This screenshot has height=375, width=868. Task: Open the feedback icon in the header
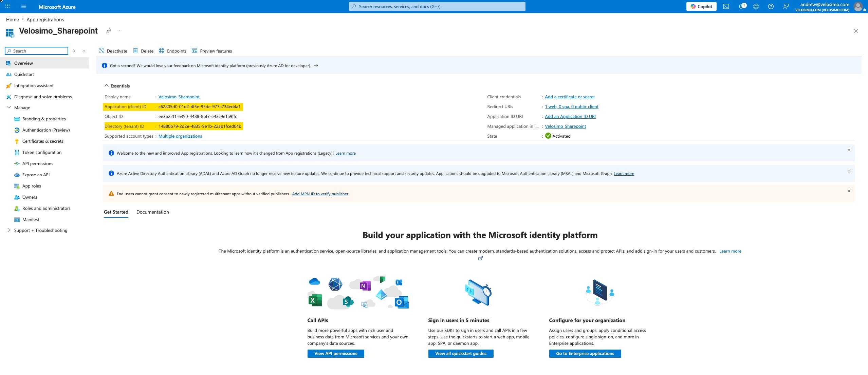coord(786,6)
